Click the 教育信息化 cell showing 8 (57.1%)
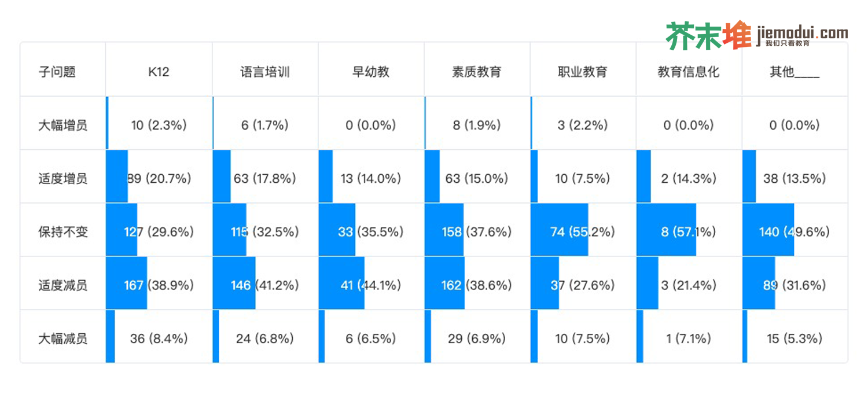Image resolution: width=868 pixels, height=405 pixels. click(689, 232)
